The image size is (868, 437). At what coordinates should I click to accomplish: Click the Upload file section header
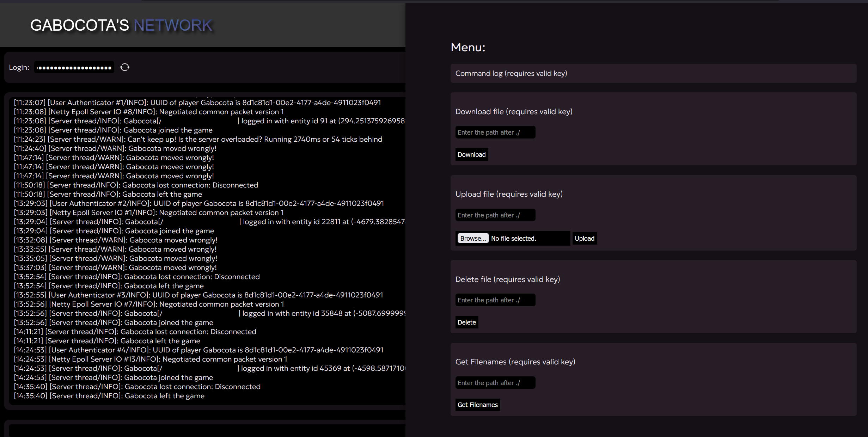(509, 194)
